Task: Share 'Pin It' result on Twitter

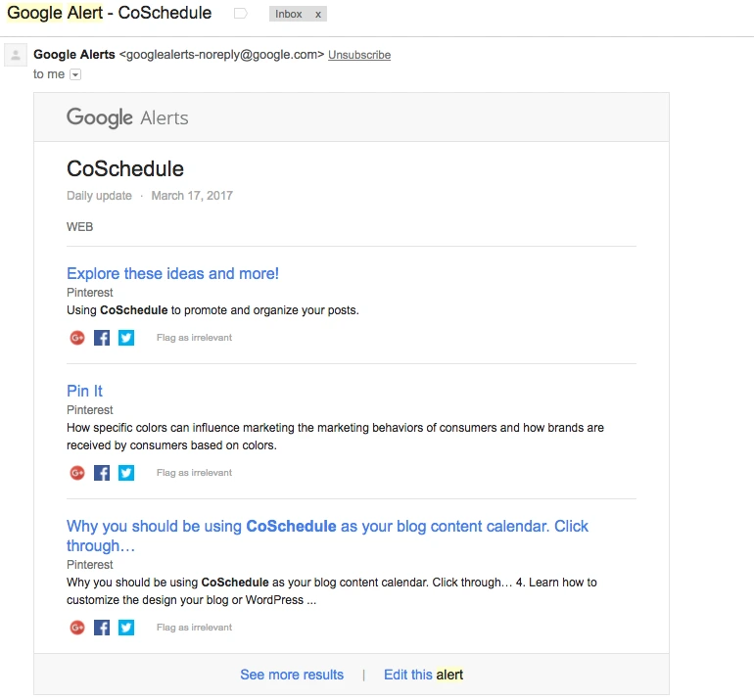Action: point(126,473)
